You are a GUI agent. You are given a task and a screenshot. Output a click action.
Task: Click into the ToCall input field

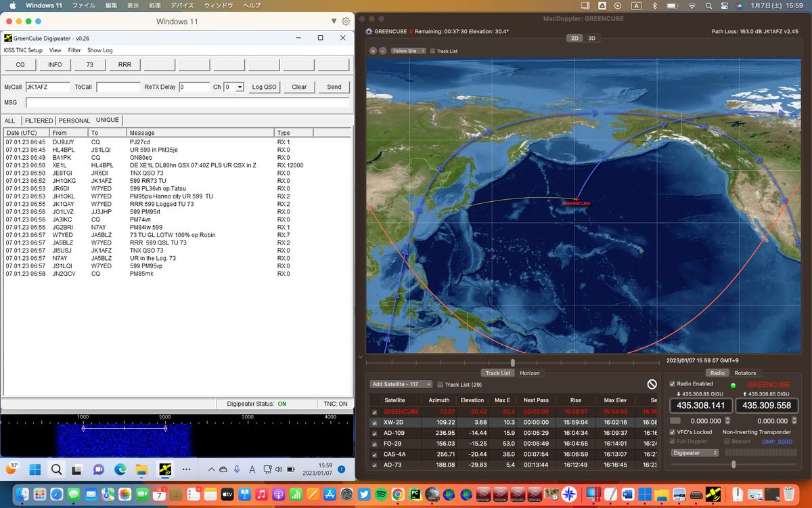[x=118, y=87]
